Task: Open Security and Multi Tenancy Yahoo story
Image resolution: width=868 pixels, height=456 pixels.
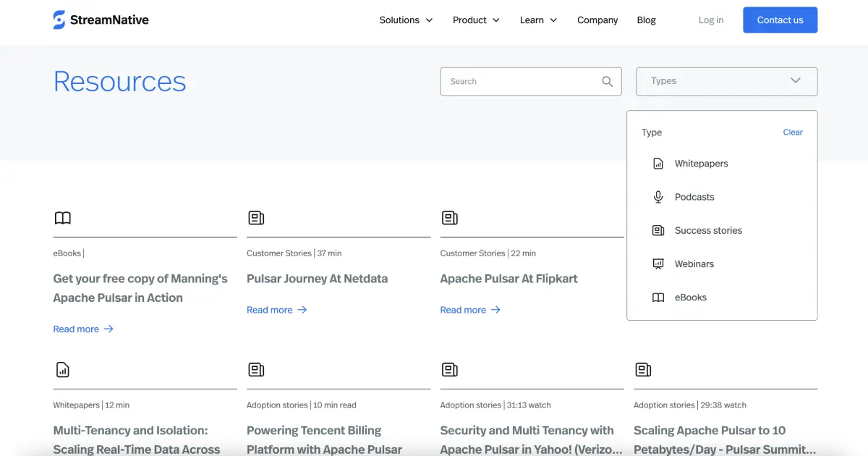Action: tap(531, 440)
